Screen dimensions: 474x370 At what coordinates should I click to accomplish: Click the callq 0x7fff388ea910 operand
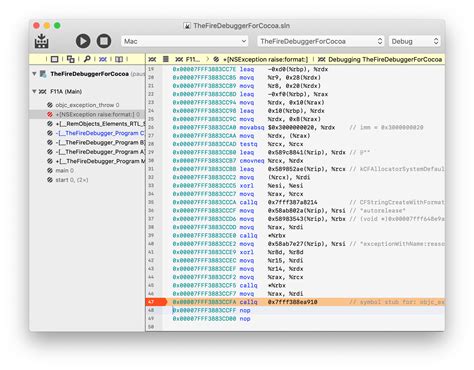click(292, 302)
